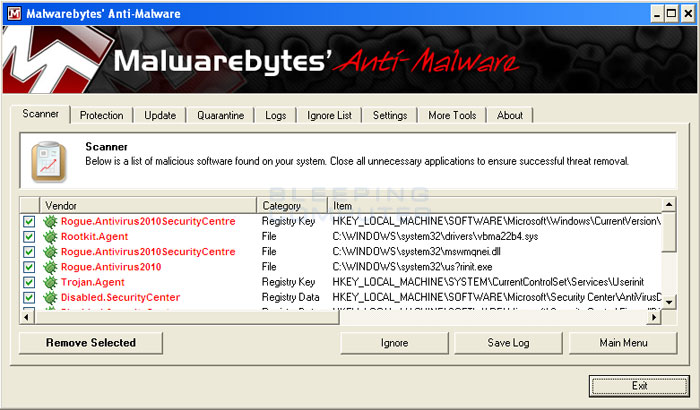Uncheck the Rootkit.Agent checkbox
Viewport: 700px width, 410px height.
[29, 237]
